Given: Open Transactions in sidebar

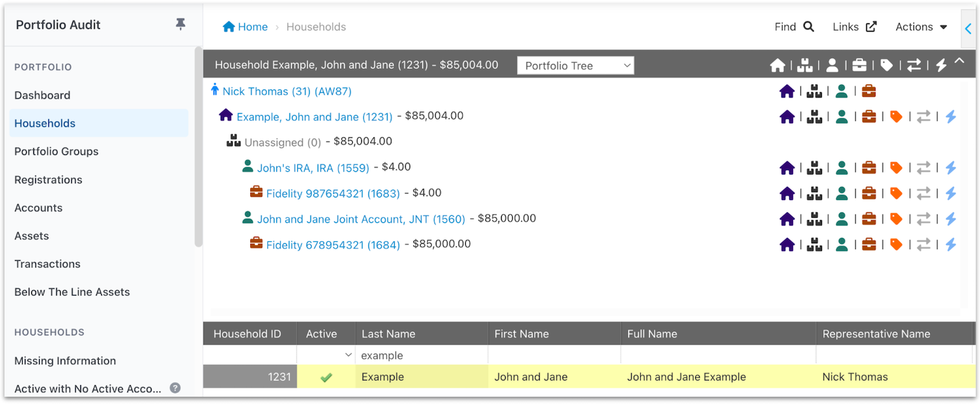Looking at the screenshot, I should pyautogui.click(x=47, y=263).
